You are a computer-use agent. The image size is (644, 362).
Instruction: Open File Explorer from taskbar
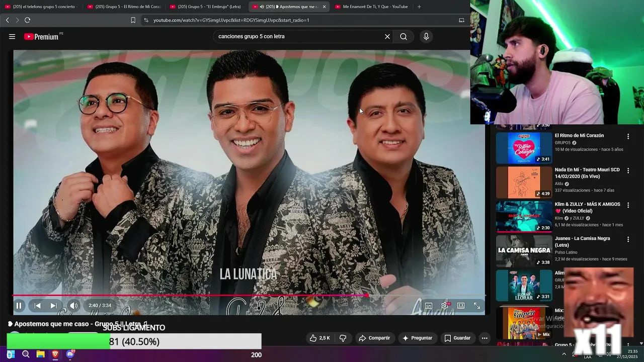point(40,354)
